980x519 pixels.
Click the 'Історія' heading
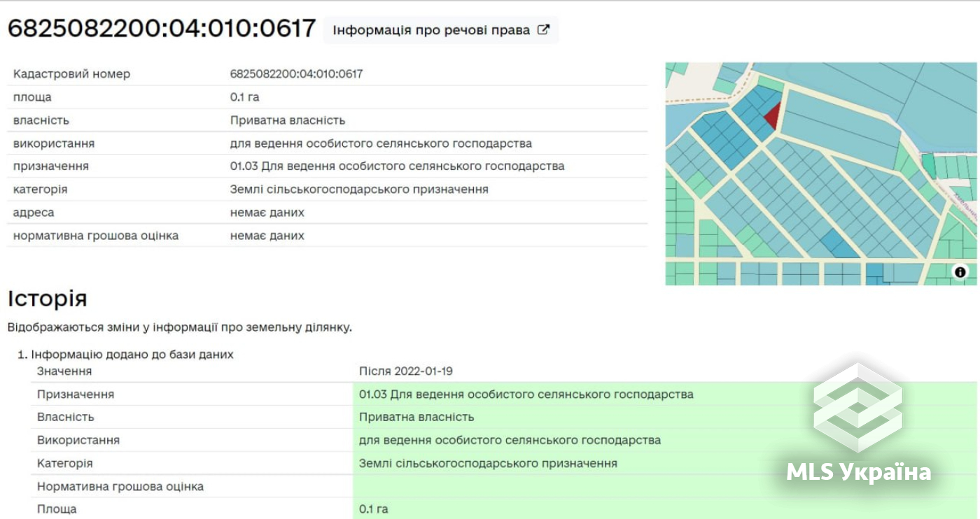click(x=47, y=299)
